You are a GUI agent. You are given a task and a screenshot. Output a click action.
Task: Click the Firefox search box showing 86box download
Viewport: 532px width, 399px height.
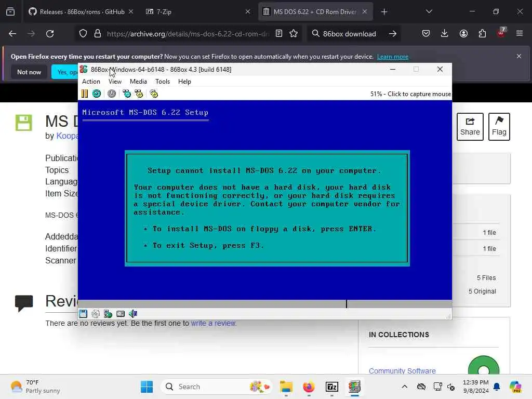(350, 34)
